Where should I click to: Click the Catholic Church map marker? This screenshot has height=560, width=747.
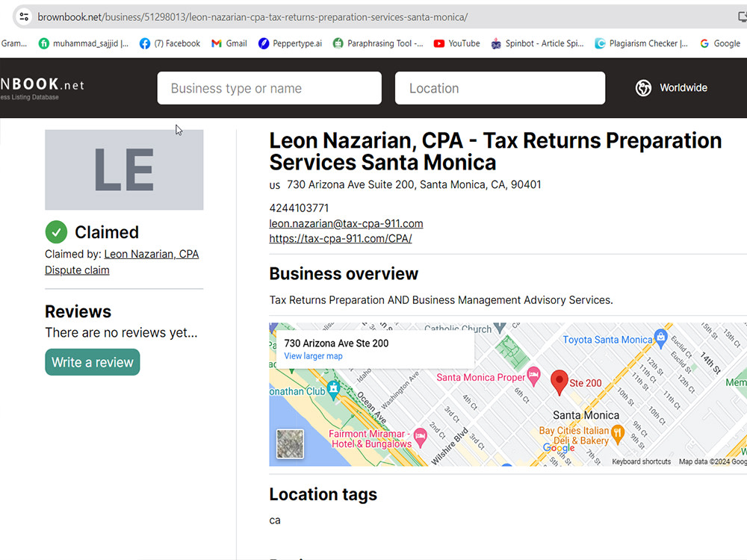point(499,328)
